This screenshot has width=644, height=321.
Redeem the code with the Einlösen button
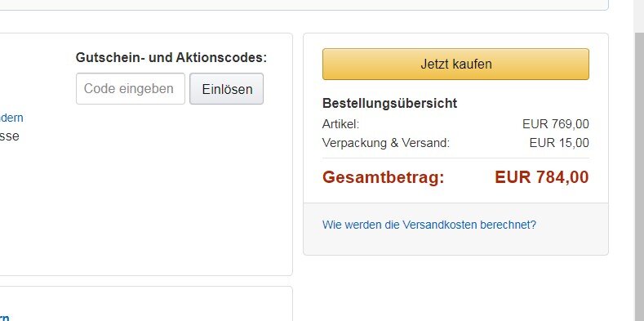click(x=226, y=89)
